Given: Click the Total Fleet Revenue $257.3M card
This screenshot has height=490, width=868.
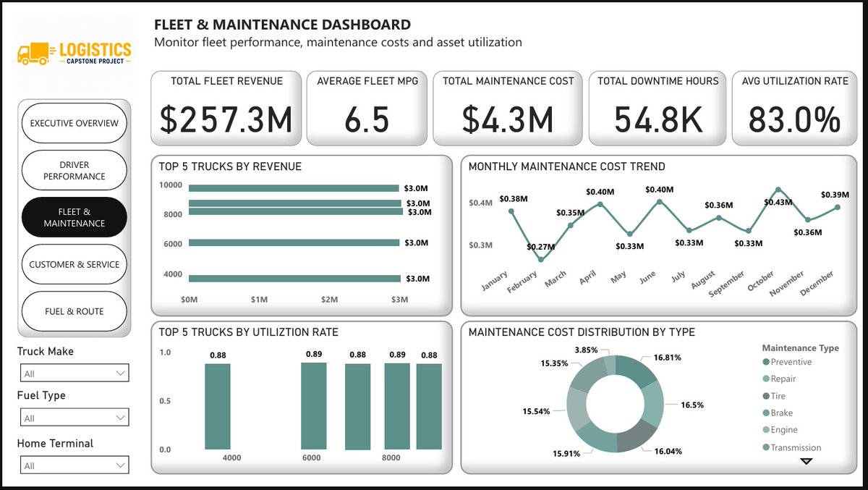Looking at the screenshot, I should point(226,108).
